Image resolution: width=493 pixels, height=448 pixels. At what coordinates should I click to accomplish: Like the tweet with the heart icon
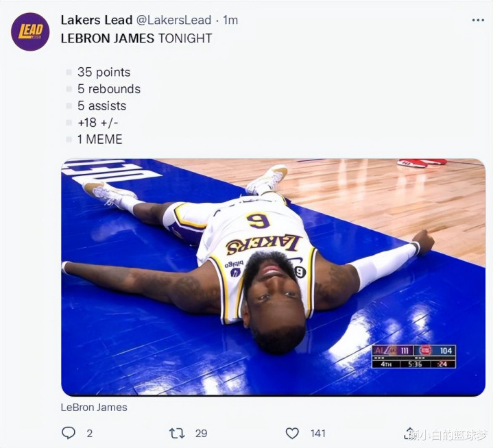click(292, 433)
